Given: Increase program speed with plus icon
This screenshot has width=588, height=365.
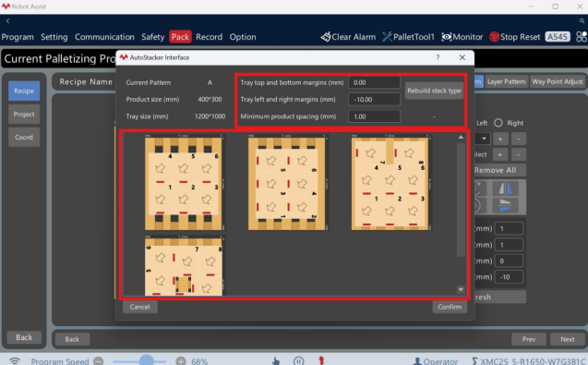Looking at the screenshot, I should click(x=181, y=361).
